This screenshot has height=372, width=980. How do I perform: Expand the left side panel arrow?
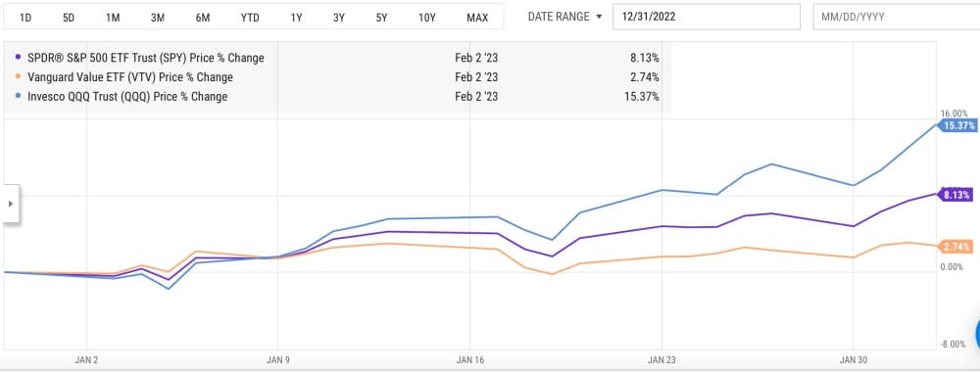11,204
